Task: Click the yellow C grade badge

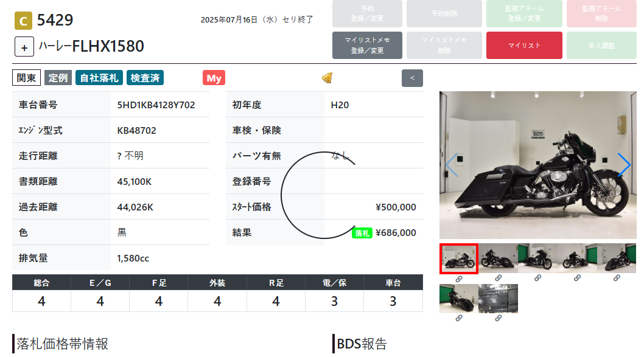Action: (x=23, y=21)
